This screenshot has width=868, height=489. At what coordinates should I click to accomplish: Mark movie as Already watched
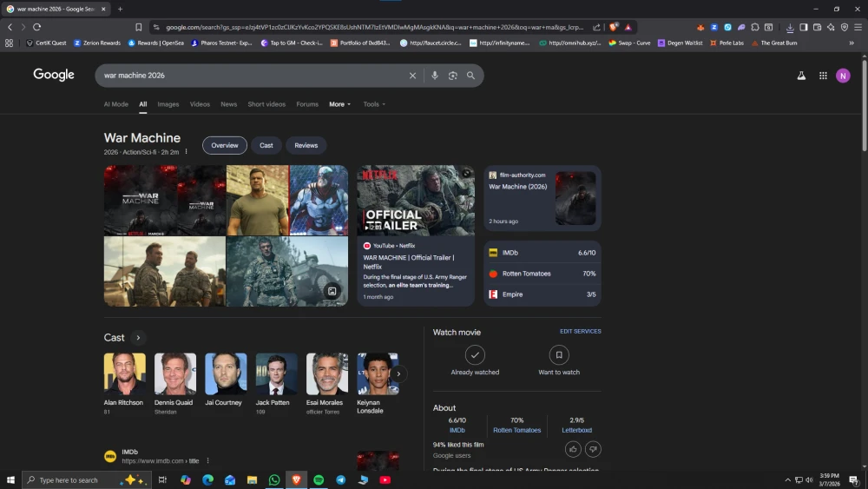(x=475, y=355)
